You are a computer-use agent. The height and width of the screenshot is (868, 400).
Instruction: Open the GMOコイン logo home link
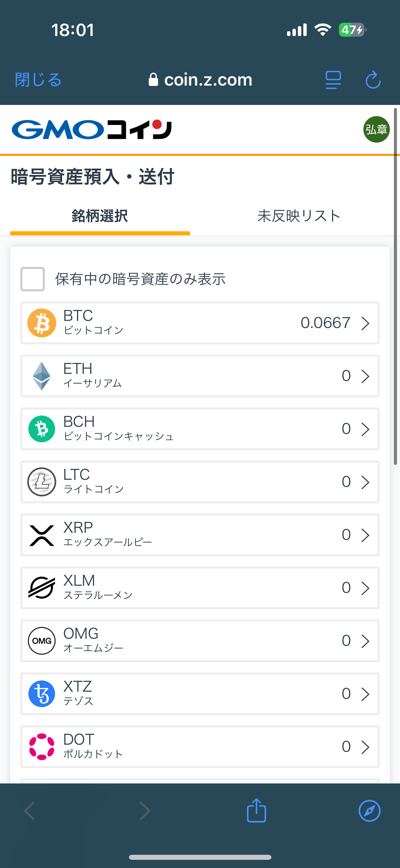(x=92, y=129)
